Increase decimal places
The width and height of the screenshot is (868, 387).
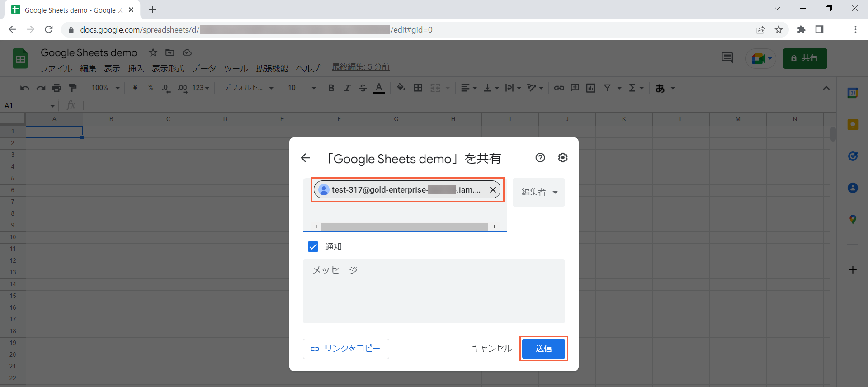(182, 88)
